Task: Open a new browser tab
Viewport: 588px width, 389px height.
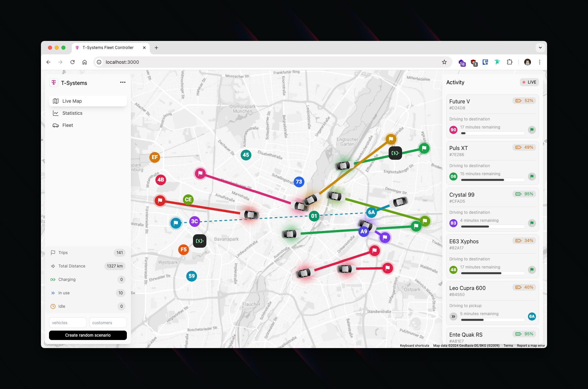Action: 156,48
